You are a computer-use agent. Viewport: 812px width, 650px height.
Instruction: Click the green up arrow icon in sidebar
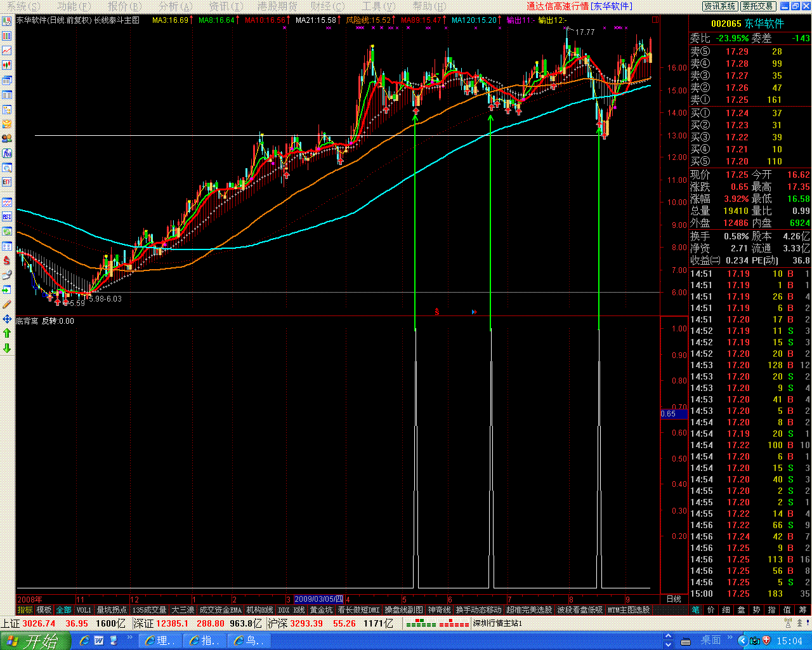click(7, 333)
